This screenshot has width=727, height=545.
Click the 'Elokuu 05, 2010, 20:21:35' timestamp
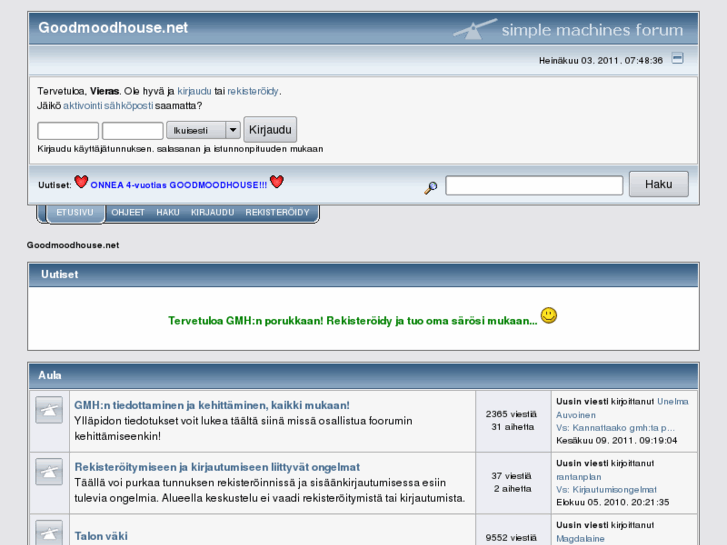(613, 502)
